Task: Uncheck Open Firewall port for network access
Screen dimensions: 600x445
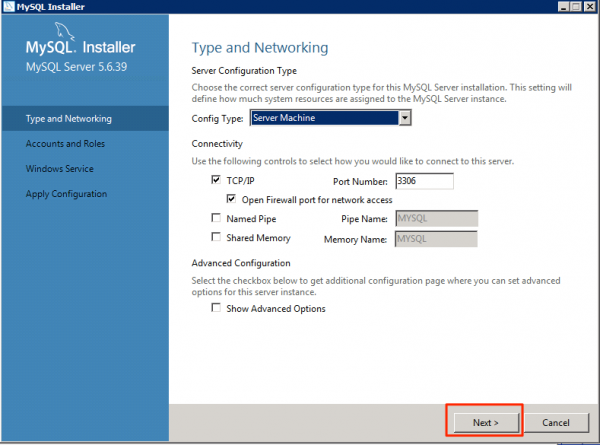Action: pyautogui.click(x=231, y=199)
